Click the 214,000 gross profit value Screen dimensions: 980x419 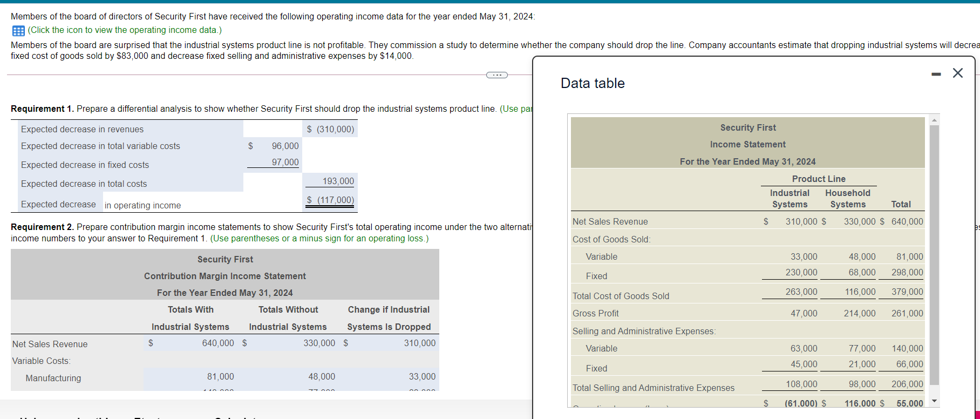pyautogui.click(x=860, y=313)
